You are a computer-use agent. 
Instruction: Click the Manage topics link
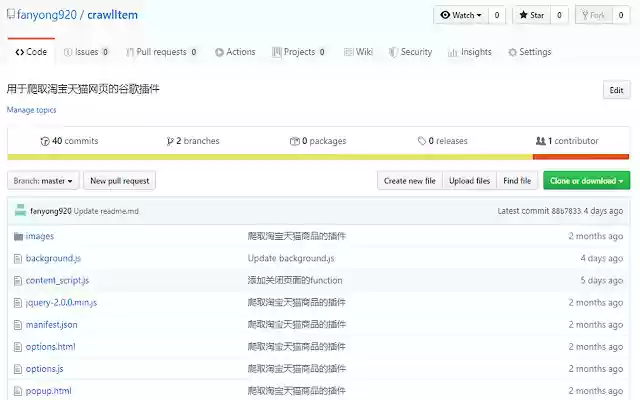point(31,110)
